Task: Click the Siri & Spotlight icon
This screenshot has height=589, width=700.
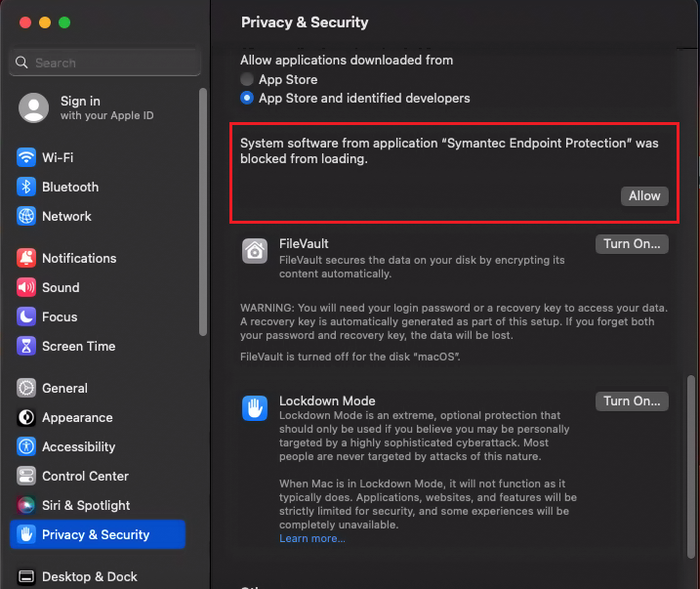Action: point(26,505)
